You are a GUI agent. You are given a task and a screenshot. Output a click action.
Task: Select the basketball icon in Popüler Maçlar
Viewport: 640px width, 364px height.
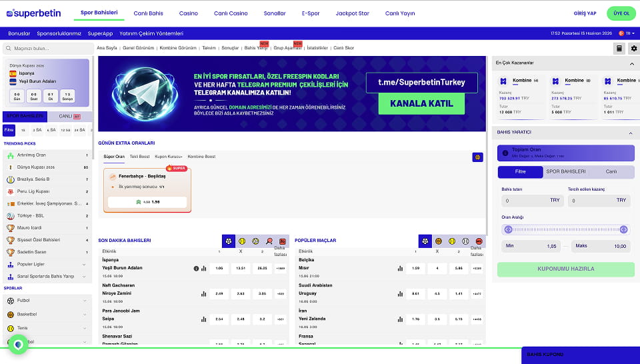pyautogui.click(x=439, y=241)
